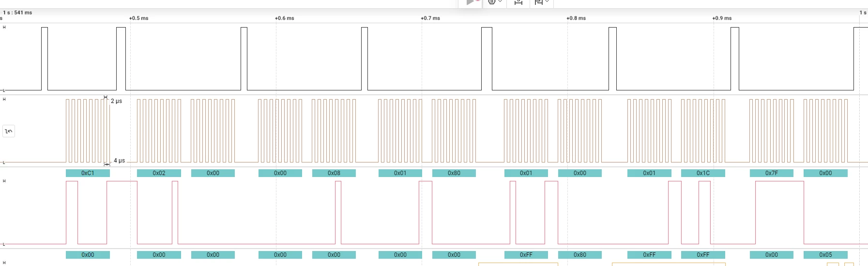The width and height of the screenshot is (868, 266).
Task: Click the 0x1C decoded byte label
Action: coord(703,173)
